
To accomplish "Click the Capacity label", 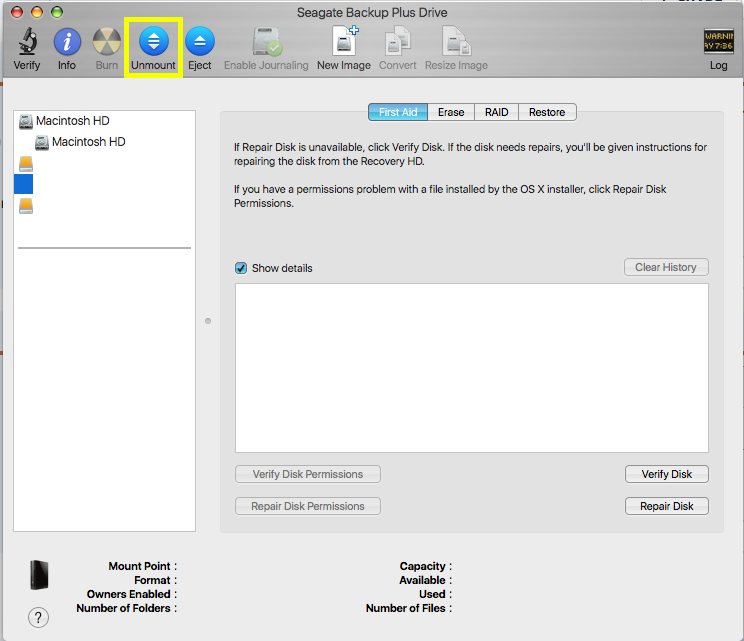I will (x=426, y=566).
